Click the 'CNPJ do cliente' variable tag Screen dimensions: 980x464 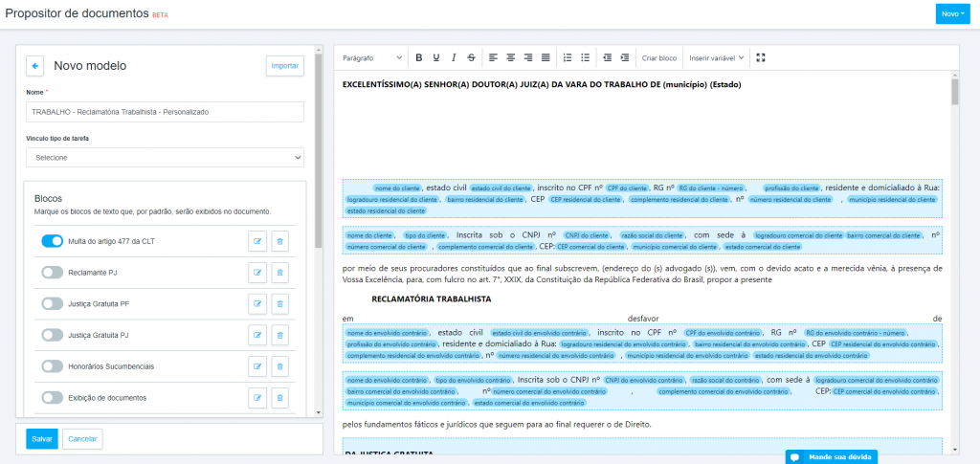tap(587, 235)
